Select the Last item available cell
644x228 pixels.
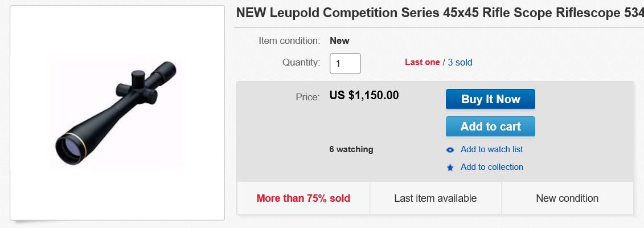(435, 198)
